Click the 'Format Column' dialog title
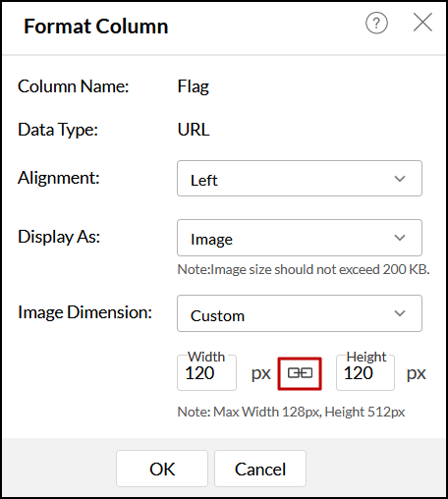Image resolution: width=448 pixels, height=499 pixels. 96,27
